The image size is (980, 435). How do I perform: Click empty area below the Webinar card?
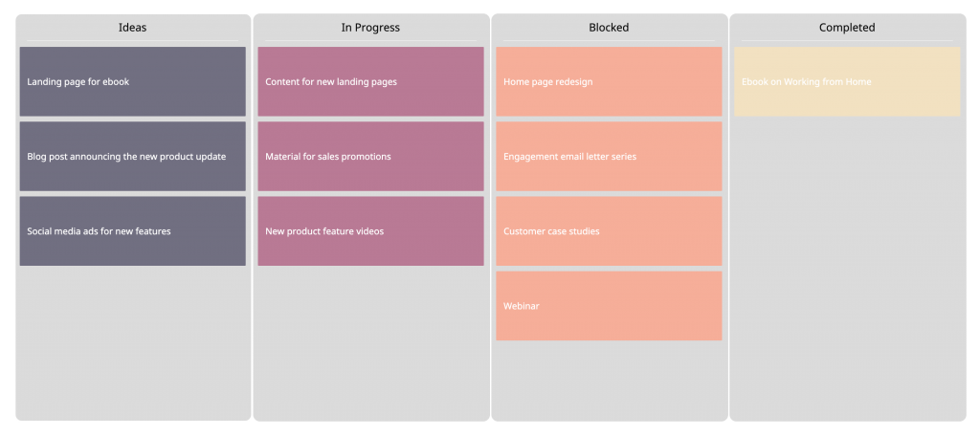tap(609, 381)
